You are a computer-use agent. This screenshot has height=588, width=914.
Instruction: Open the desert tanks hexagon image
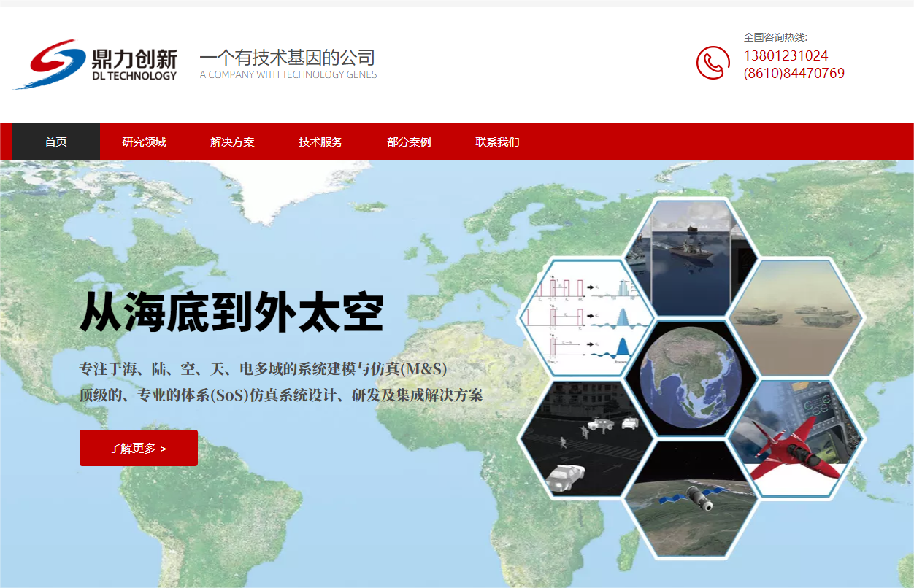796,317
